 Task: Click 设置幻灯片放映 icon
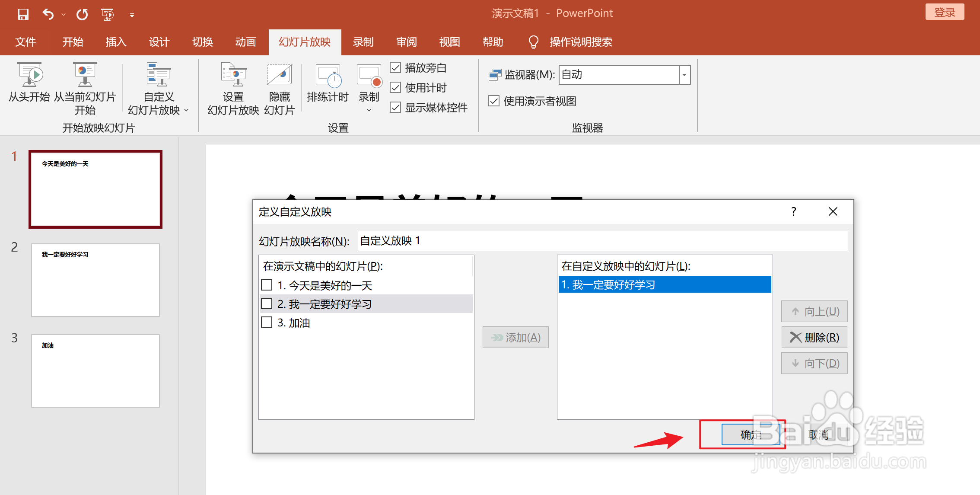click(x=233, y=73)
